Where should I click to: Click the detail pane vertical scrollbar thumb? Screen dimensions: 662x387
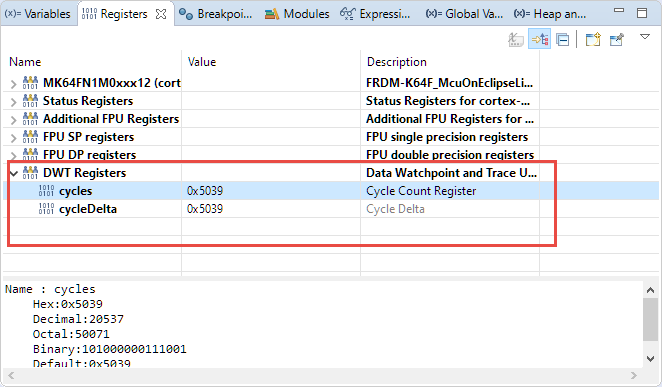[x=650, y=319]
